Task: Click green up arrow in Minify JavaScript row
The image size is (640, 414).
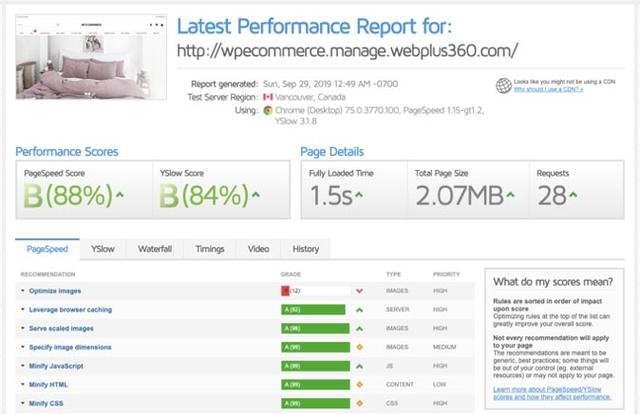Action: tap(359, 366)
